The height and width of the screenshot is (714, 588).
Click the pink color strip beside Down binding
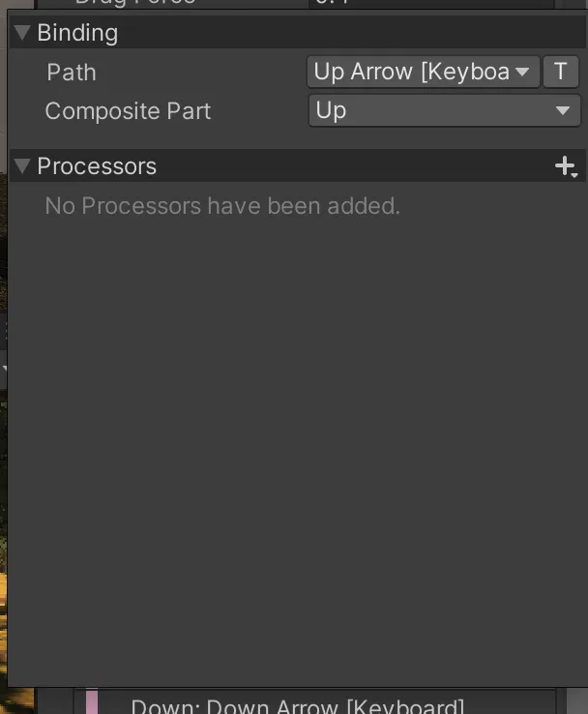tap(92, 702)
